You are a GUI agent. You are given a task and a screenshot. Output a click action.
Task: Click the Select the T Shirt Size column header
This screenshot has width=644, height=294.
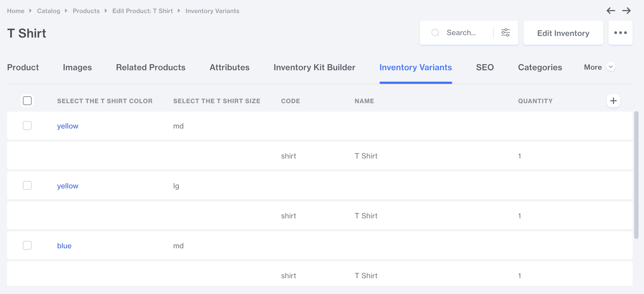(x=217, y=101)
